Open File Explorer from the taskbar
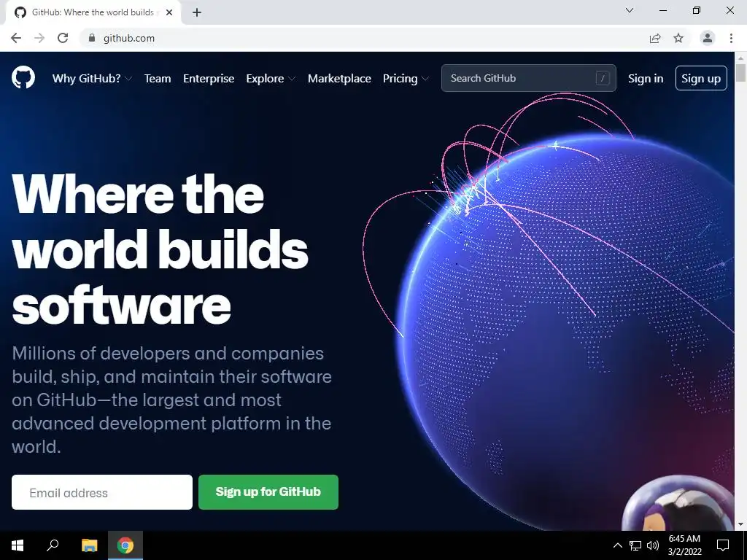747x560 pixels. tap(89, 545)
